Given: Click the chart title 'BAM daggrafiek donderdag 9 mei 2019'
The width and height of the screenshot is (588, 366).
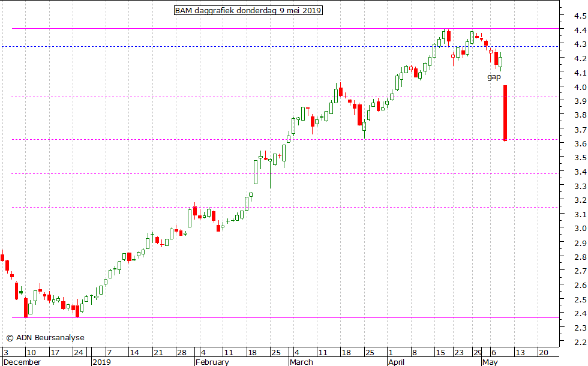Looking at the screenshot, I should 248,11.
